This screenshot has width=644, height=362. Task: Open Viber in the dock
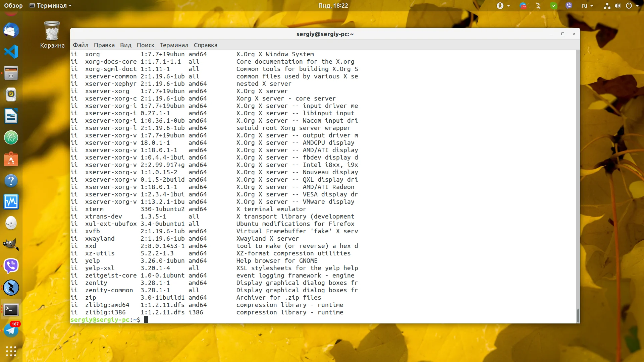coord(11,266)
